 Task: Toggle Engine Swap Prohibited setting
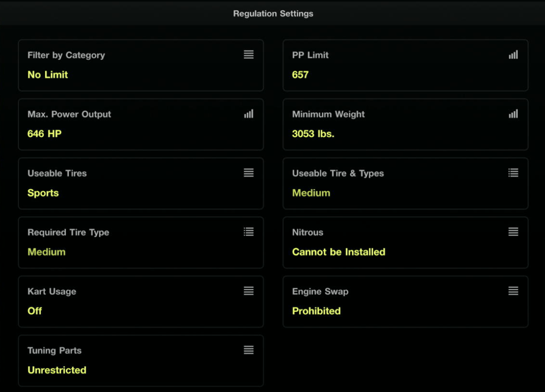tap(406, 302)
